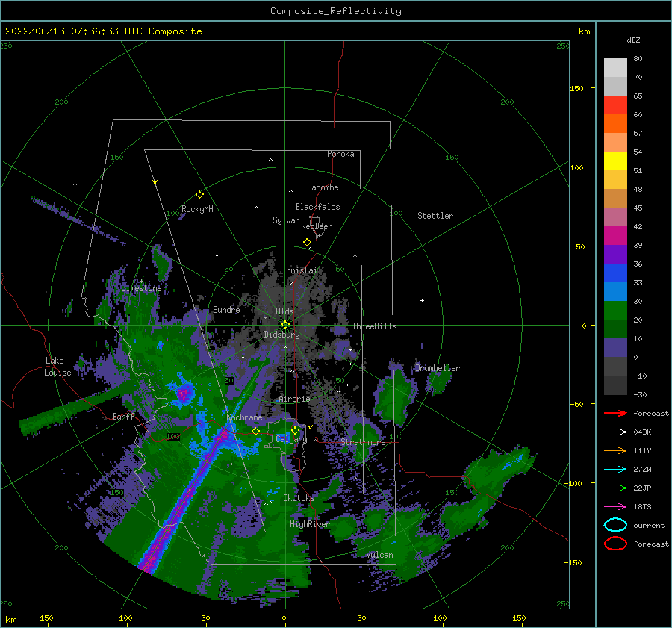This screenshot has width=672, height=628.
Task: Click the orange 111V arrow legend icon
Action: 615,450
